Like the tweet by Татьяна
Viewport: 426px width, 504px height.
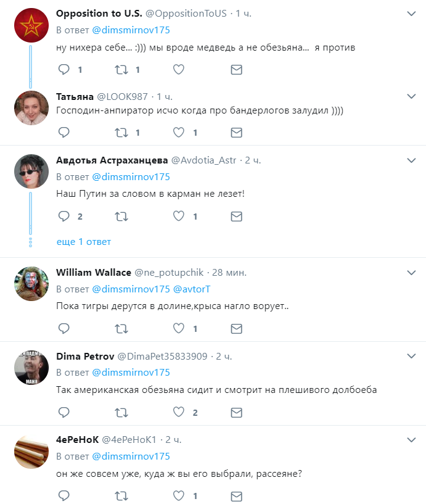pos(179,132)
